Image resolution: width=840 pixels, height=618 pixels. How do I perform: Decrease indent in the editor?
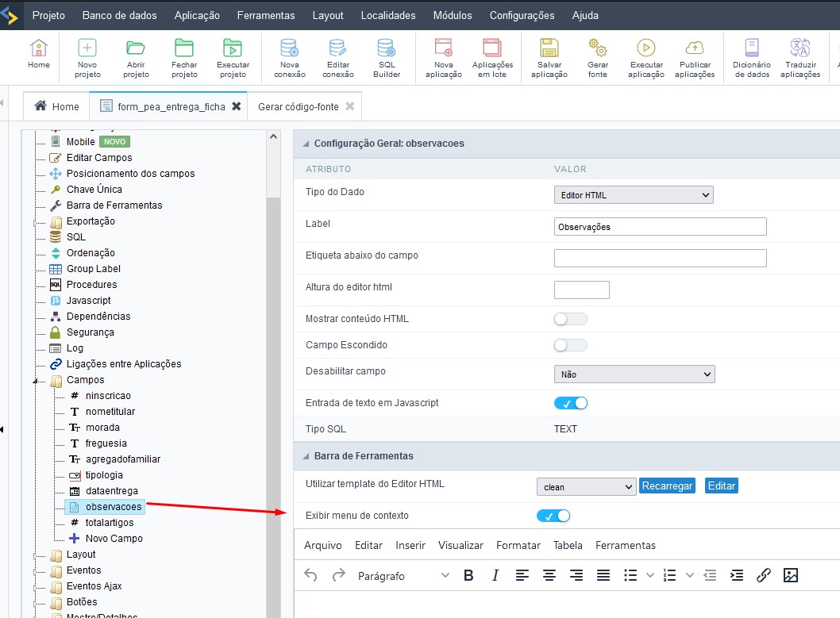[x=710, y=575]
